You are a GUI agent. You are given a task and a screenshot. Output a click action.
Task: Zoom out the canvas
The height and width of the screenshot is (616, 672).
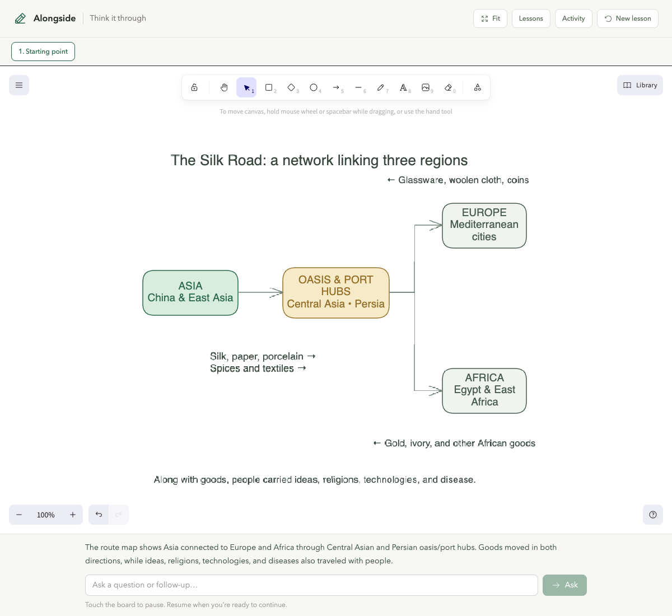(x=19, y=515)
